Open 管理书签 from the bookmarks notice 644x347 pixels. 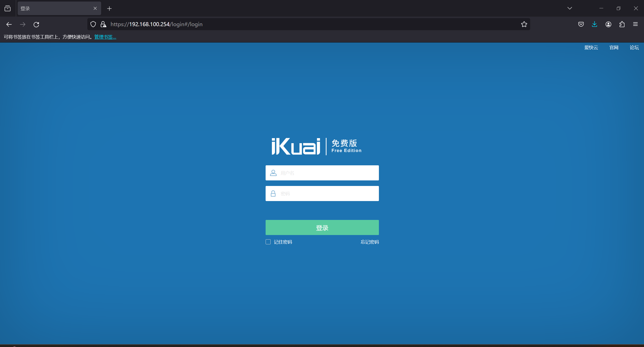pyautogui.click(x=105, y=37)
